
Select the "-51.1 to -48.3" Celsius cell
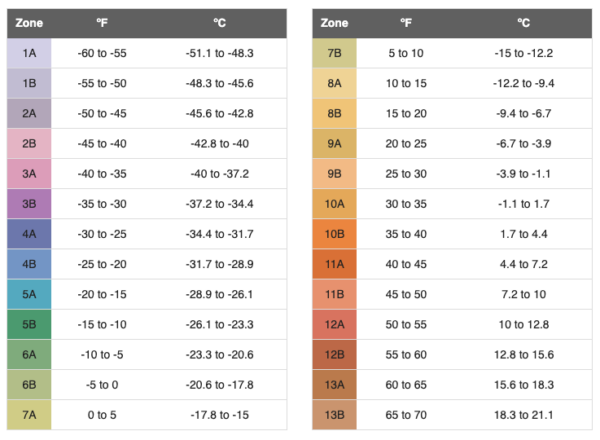tap(219, 53)
